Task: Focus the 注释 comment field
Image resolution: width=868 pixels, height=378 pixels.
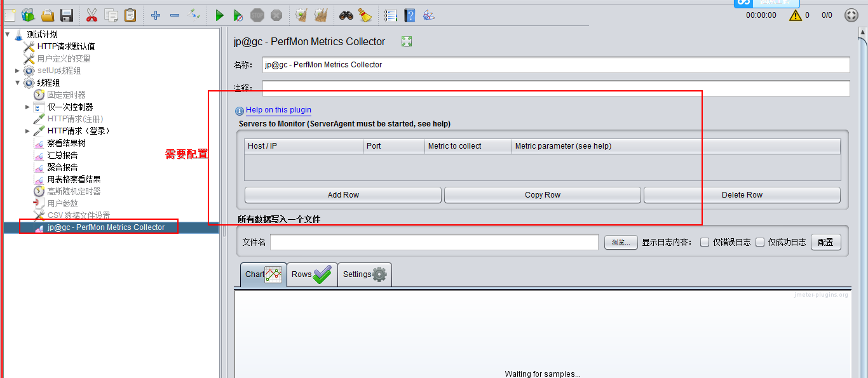Action: tap(556, 88)
